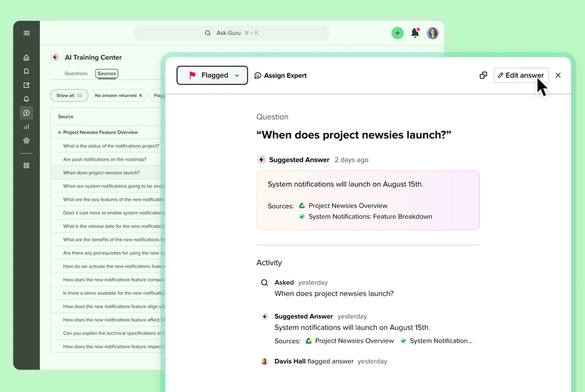
Task: Open the hamburger menu in the sidebar
Action: coord(26,33)
